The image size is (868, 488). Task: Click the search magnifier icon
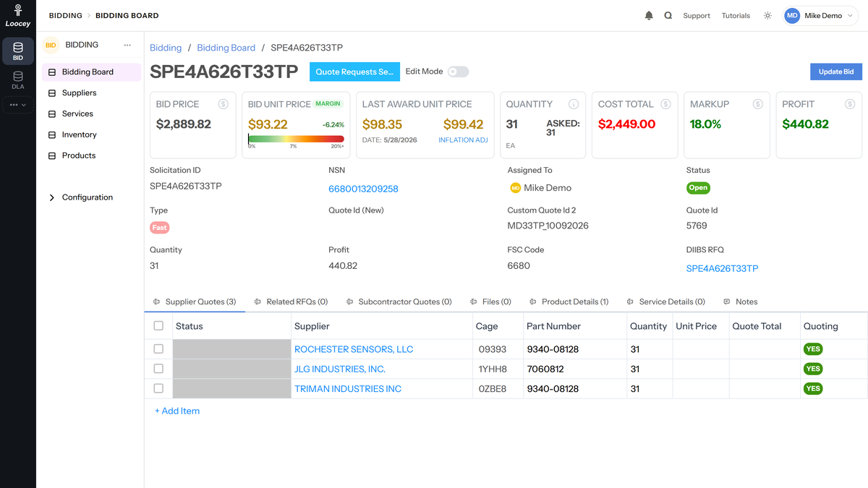coord(668,15)
